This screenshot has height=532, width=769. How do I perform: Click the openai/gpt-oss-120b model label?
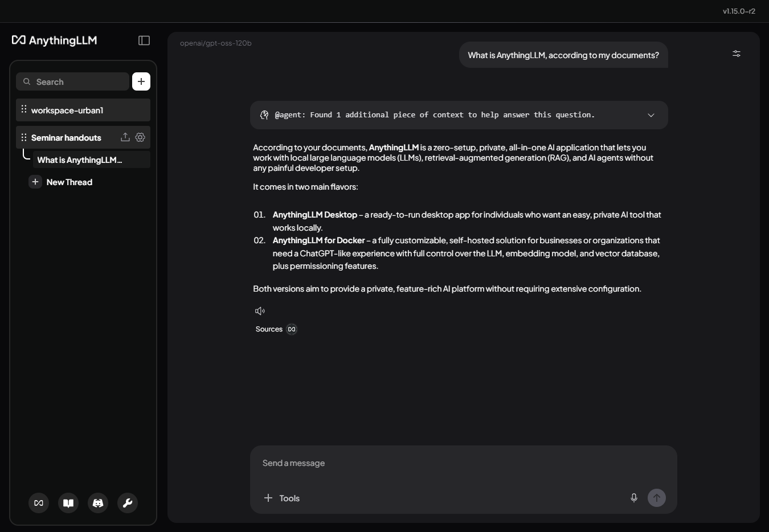pyautogui.click(x=215, y=43)
